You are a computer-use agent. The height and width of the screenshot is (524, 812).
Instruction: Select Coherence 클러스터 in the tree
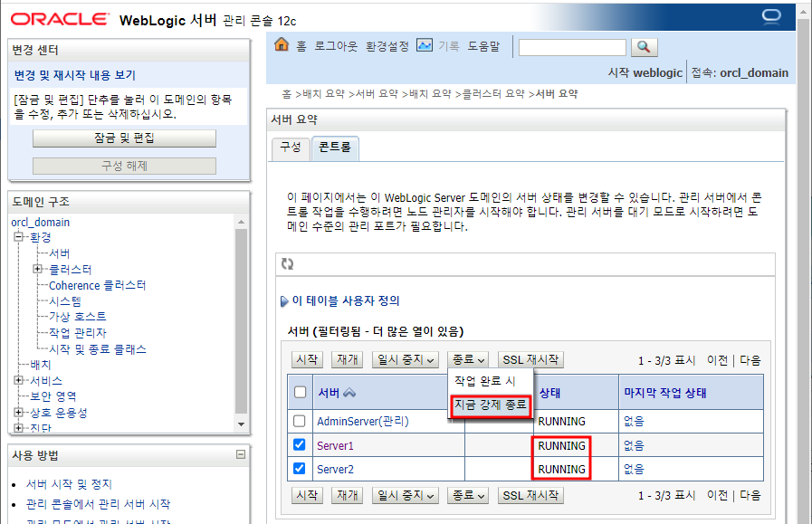[98, 285]
